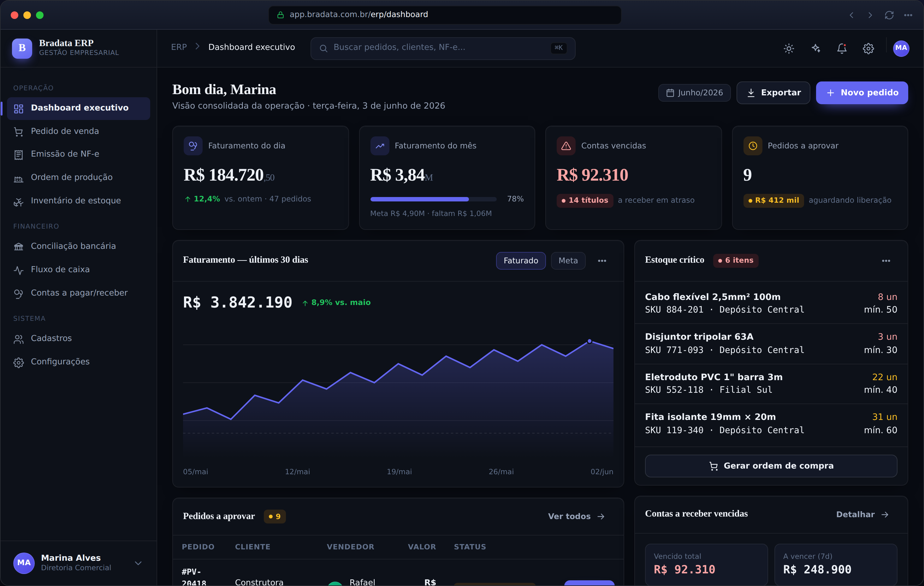Toggle light theme sun icon

[789, 48]
